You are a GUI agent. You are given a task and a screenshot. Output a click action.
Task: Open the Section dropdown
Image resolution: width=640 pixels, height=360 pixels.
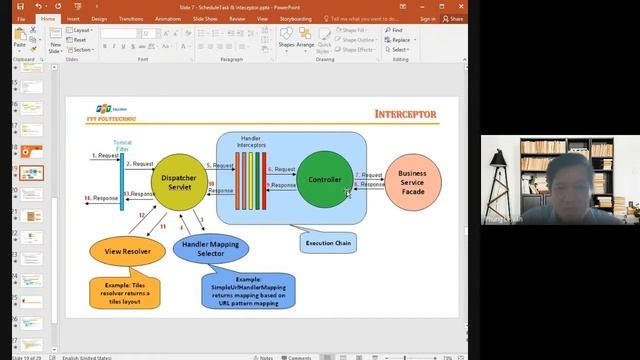pos(80,49)
